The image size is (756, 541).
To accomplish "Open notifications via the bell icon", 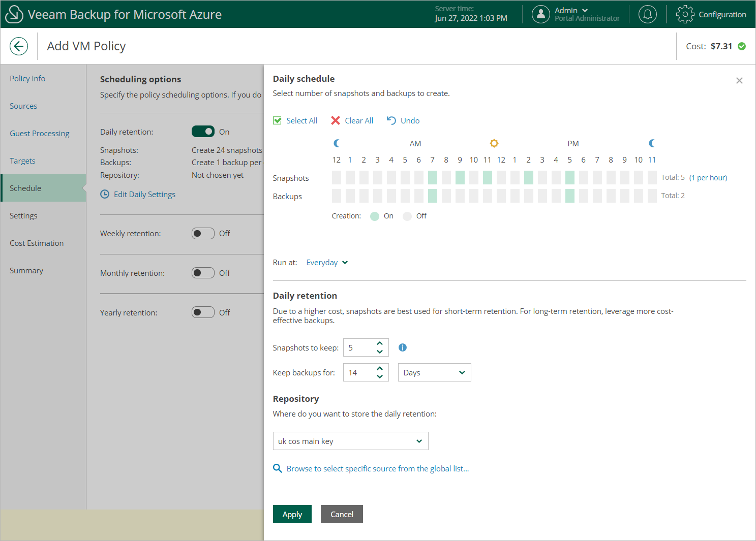I will pos(647,14).
